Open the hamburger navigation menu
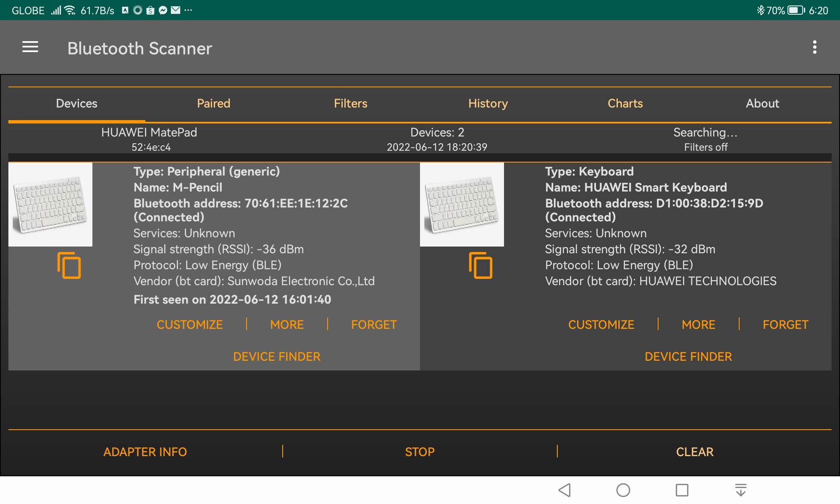The height and width of the screenshot is (504, 840). click(30, 47)
